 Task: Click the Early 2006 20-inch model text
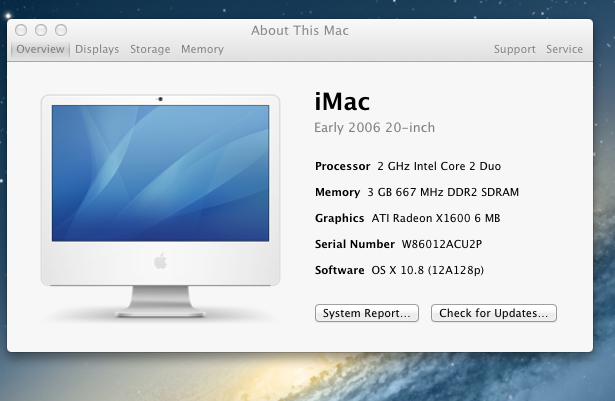click(x=375, y=128)
